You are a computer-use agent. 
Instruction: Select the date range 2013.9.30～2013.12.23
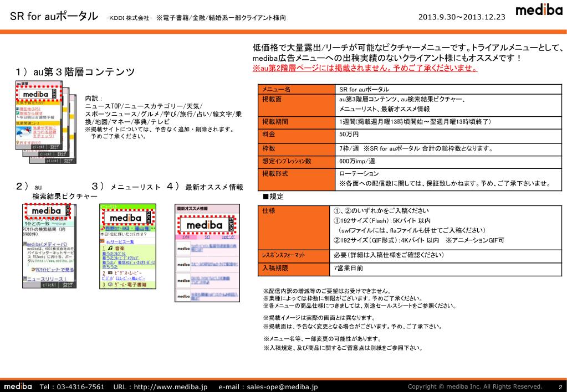(x=462, y=17)
